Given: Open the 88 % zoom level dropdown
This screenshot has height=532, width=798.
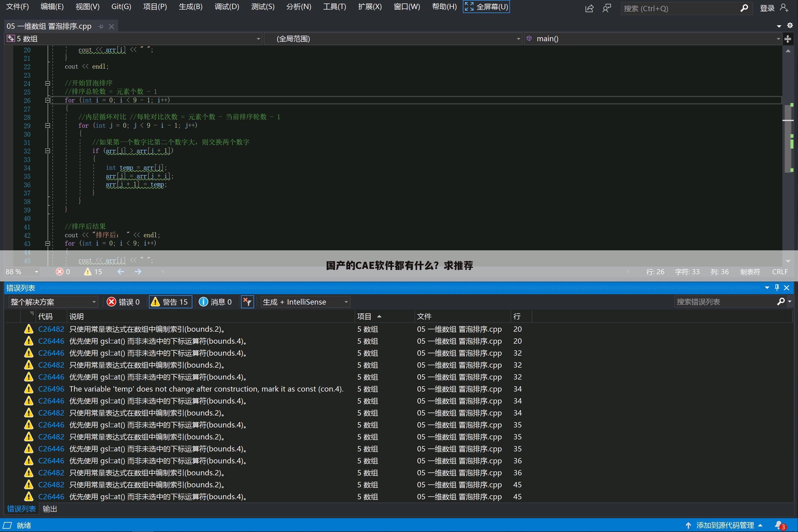Looking at the screenshot, I should [x=36, y=272].
